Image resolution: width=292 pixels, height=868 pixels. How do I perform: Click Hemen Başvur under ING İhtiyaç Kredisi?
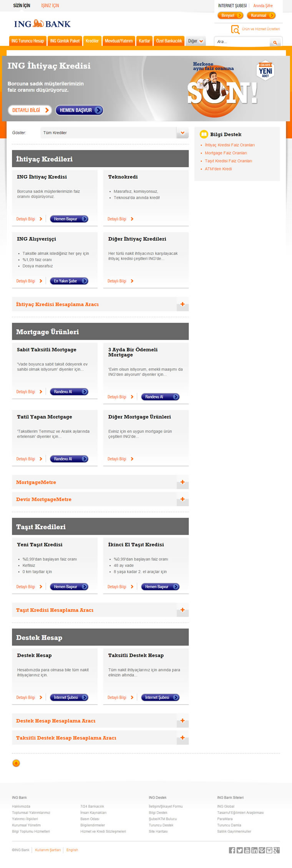[69, 219]
